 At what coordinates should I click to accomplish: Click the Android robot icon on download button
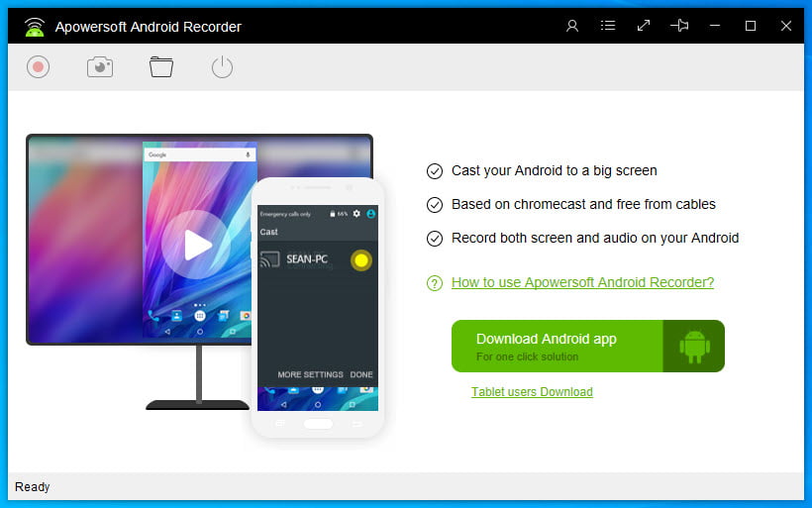[694, 347]
